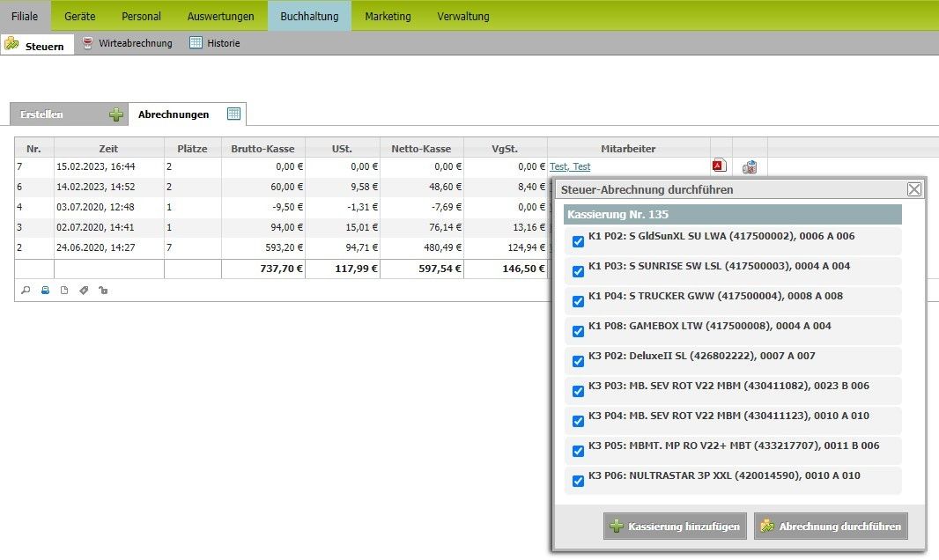Close the Steuer-Abrechnung durchführen dialog
The height and width of the screenshot is (560, 939).
pyautogui.click(x=913, y=189)
